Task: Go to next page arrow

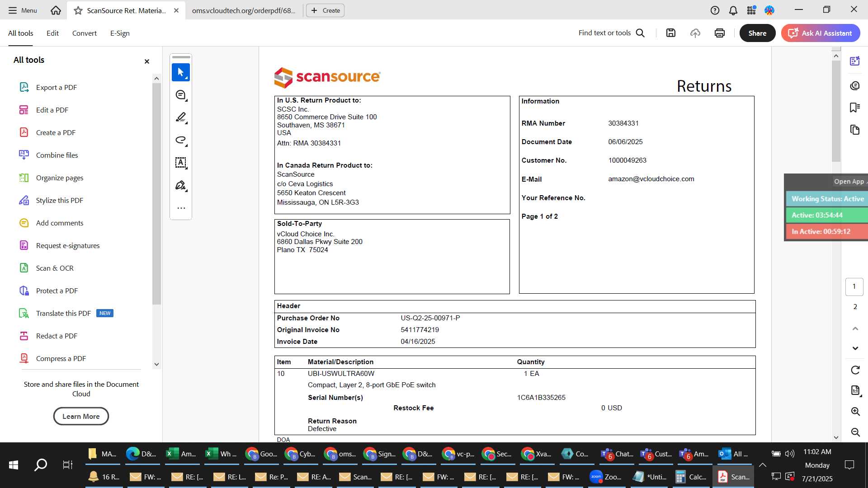Action: [855, 348]
